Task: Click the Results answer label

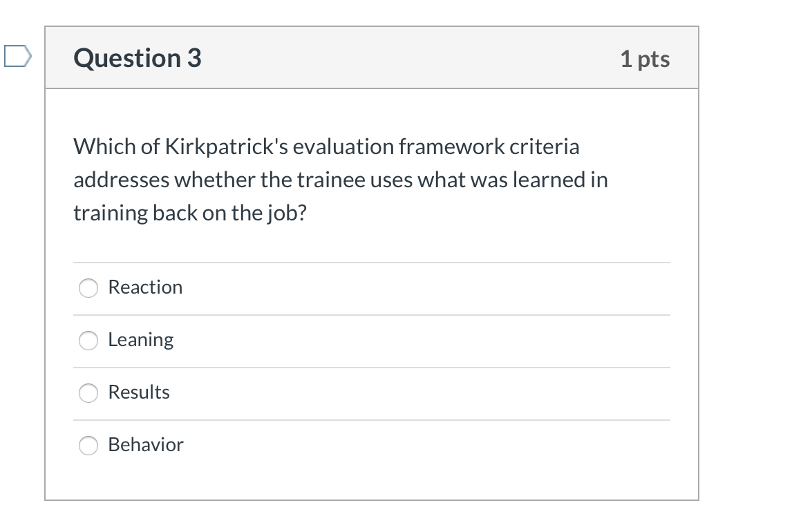Action: [138, 392]
